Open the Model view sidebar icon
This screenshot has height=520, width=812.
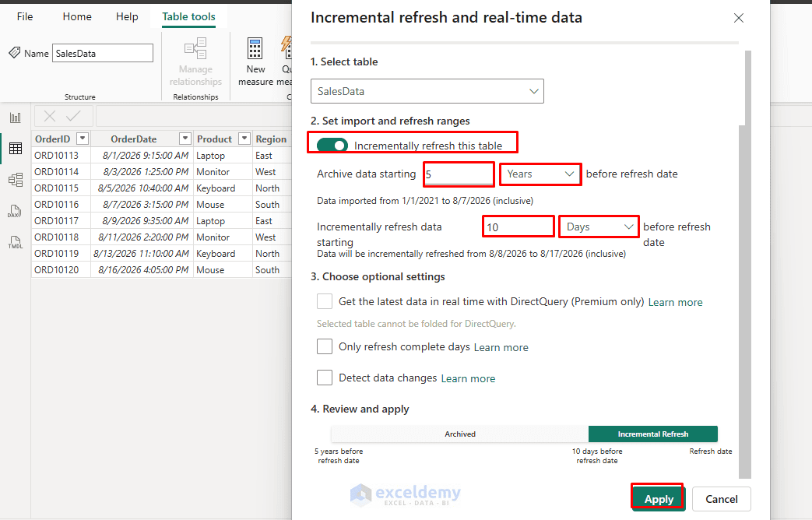pos(16,180)
